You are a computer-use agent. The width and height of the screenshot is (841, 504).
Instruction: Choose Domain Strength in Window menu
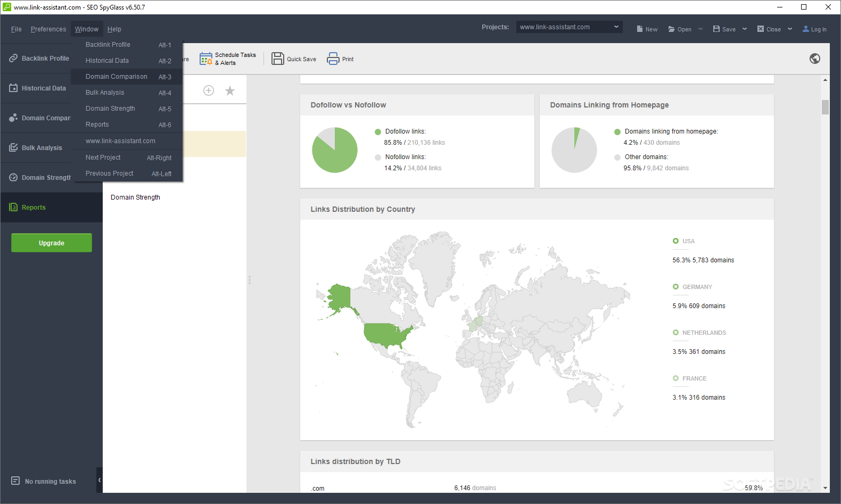click(127, 109)
